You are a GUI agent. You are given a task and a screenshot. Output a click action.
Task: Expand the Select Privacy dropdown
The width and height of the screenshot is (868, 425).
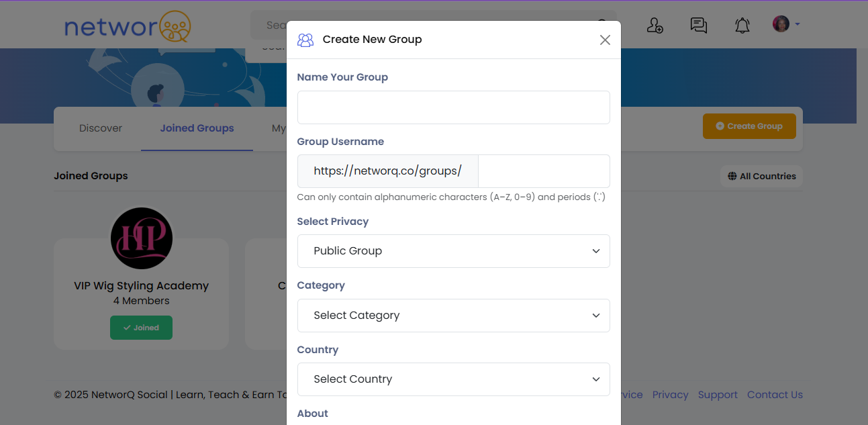click(453, 251)
